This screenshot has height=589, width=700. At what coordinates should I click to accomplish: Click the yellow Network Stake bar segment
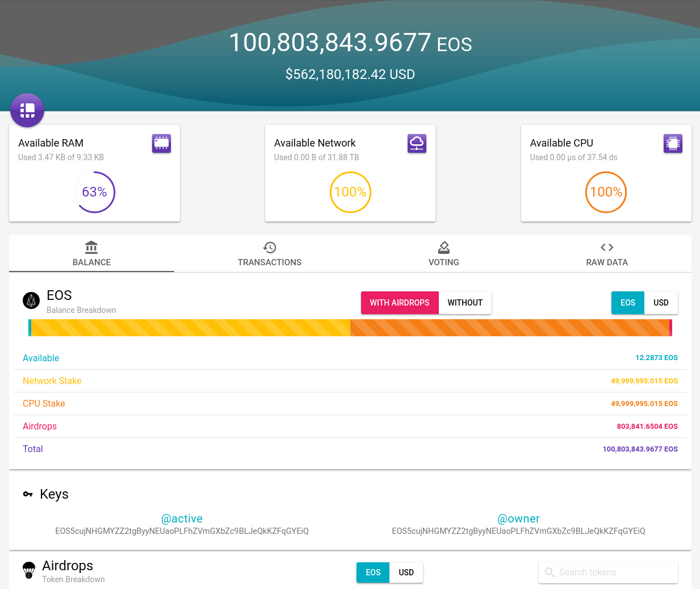coord(191,328)
